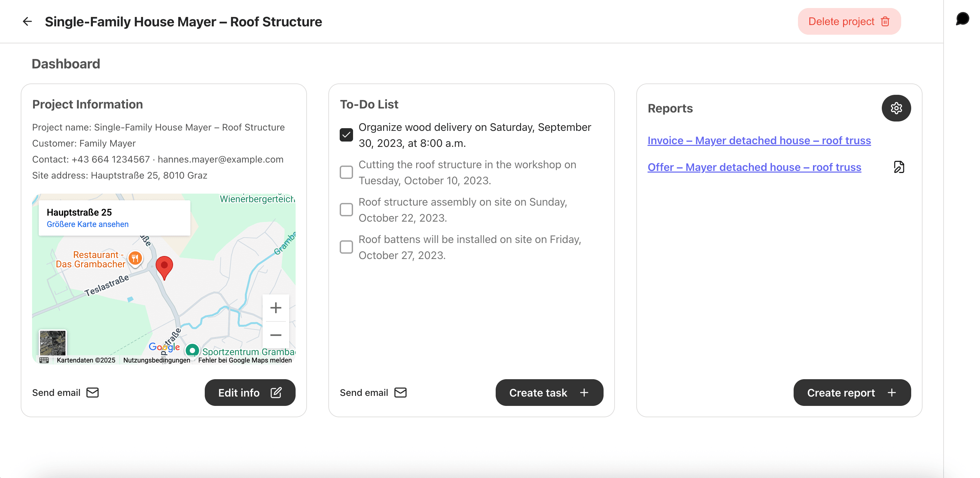Screen dimensions: 980x478
Task: Click the trash icon inside Delete project
Action: click(885, 21)
